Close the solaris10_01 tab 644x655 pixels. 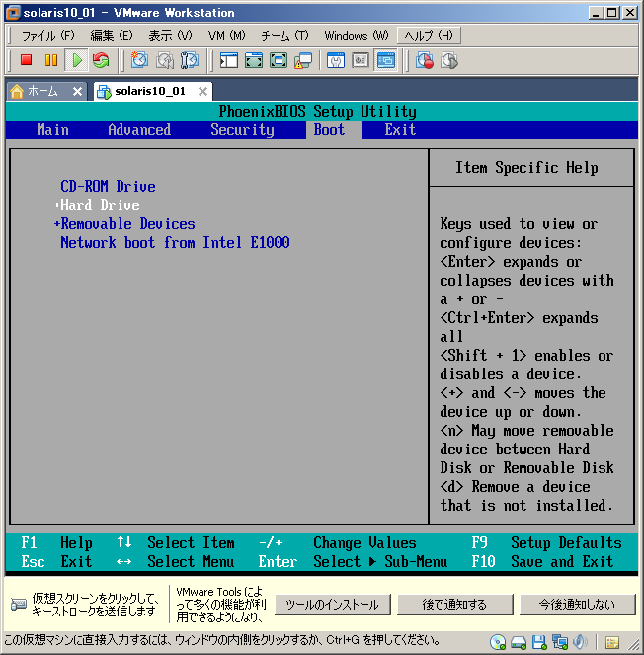tap(202, 91)
